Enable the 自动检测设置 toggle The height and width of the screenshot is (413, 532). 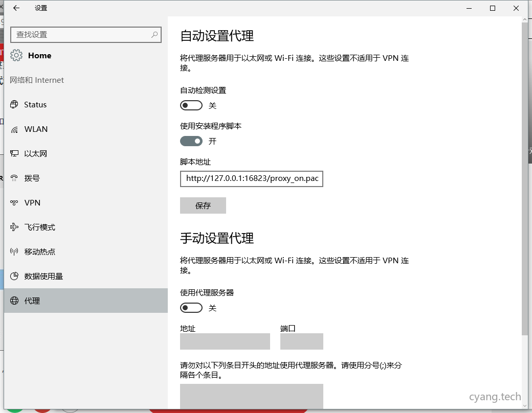click(x=191, y=105)
